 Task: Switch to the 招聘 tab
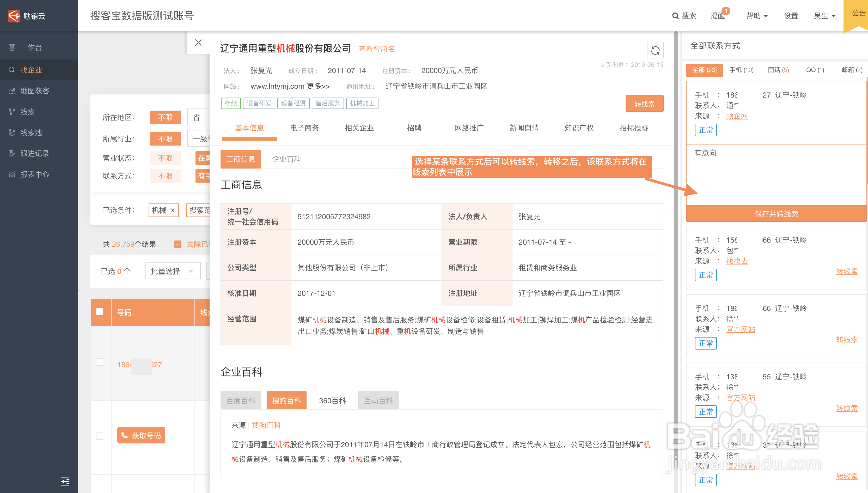(x=414, y=128)
